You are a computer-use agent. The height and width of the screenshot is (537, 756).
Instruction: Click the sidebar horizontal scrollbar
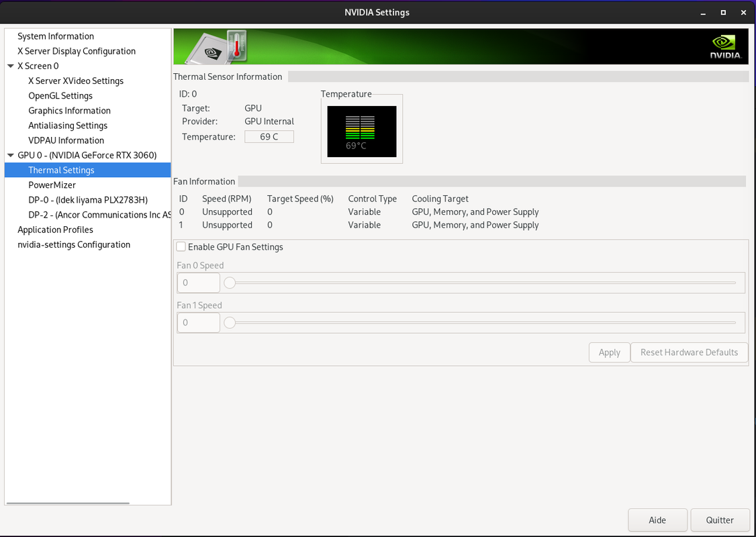(68, 503)
